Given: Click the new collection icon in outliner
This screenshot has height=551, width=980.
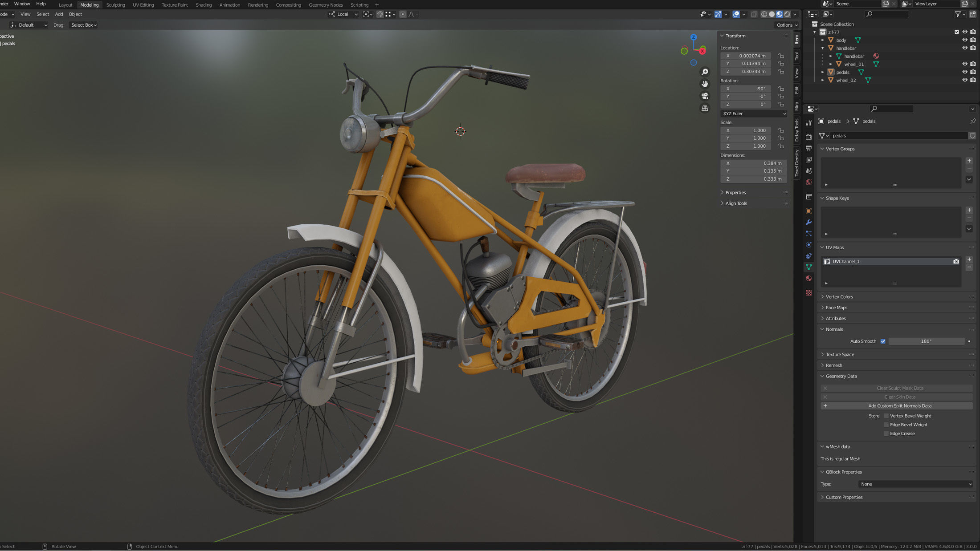Looking at the screenshot, I should (x=973, y=14).
